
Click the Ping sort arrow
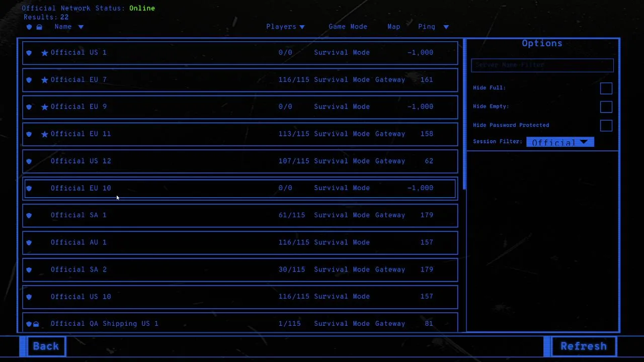pyautogui.click(x=446, y=27)
